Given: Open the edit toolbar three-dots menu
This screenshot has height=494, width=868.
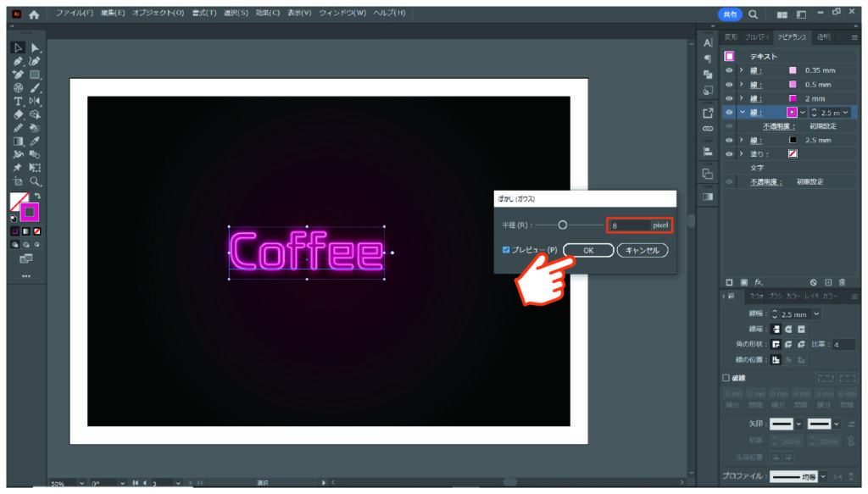Looking at the screenshot, I should click(x=26, y=276).
